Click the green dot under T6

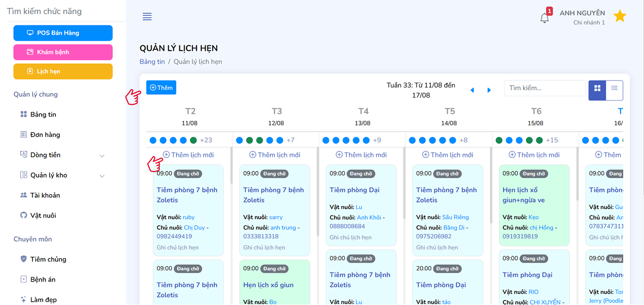pos(499,140)
